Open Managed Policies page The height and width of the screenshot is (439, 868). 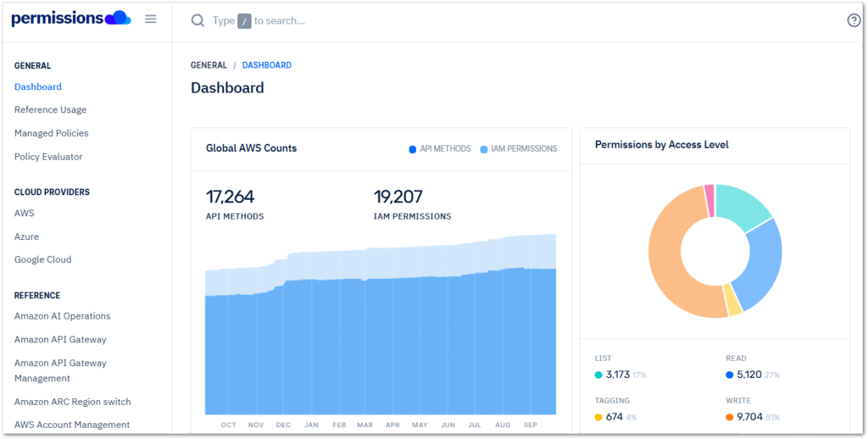point(51,133)
